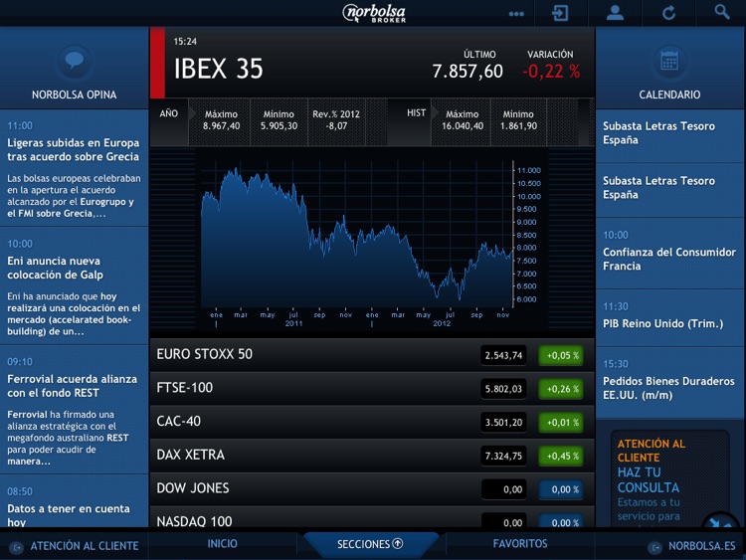This screenshot has width=746, height=560.
Task: Click the historic Máximo 16.040,40 cell
Action: coord(462,120)
